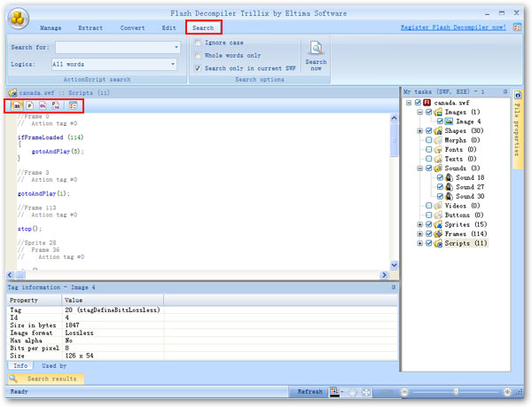Collapse the Sounds (3) node
This screenshot has width=532, height=407.
(420, 168)
